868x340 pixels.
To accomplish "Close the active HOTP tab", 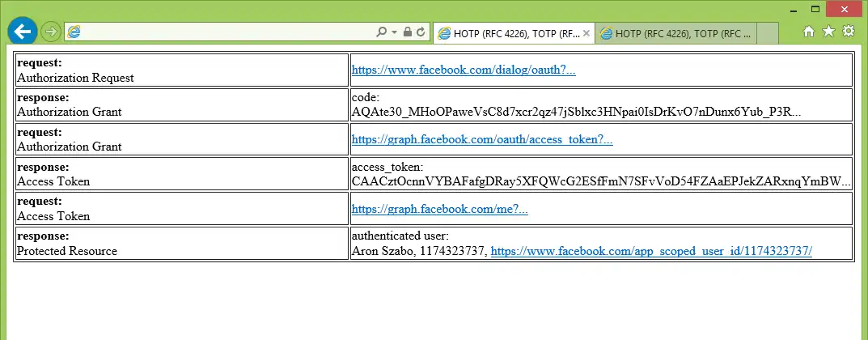I will (586, 33).
